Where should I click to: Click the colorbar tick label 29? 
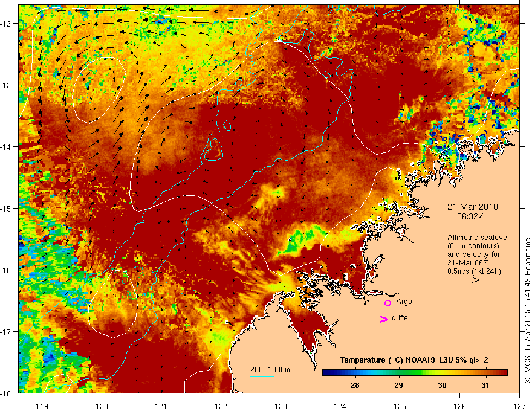click(398, 386)
